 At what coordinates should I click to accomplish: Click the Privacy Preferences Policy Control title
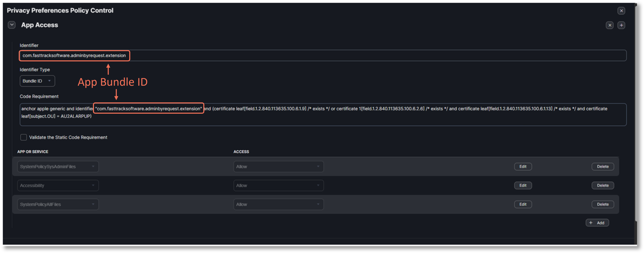(x=60, y=10)
